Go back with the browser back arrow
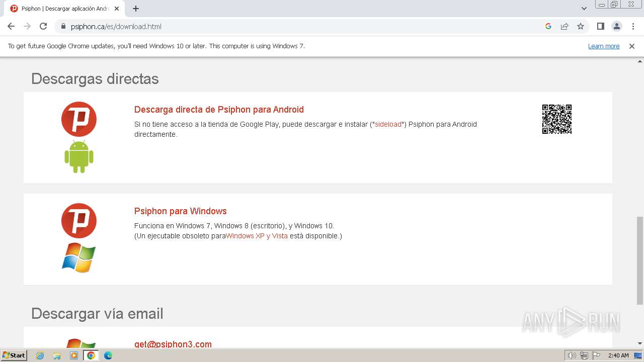This screenshot has height=362, width=644. pyautogui.click(x=11, y=26)
